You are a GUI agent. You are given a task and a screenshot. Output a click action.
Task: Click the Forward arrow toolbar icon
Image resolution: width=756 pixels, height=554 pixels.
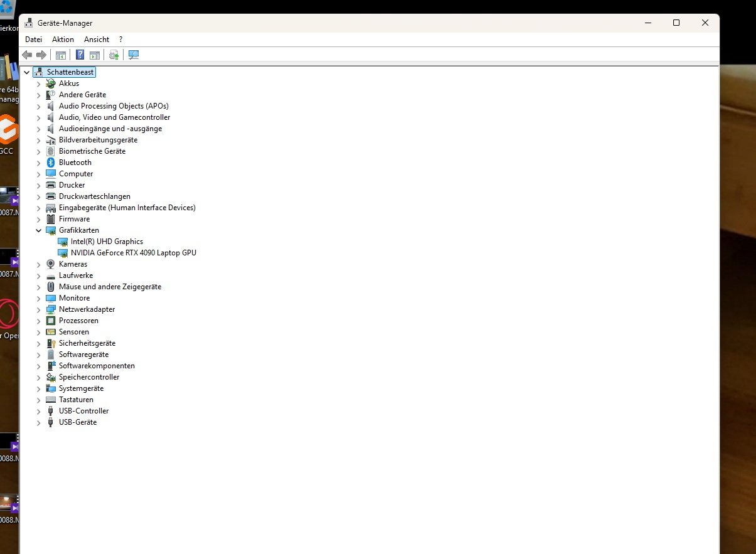tap(41, 55)
